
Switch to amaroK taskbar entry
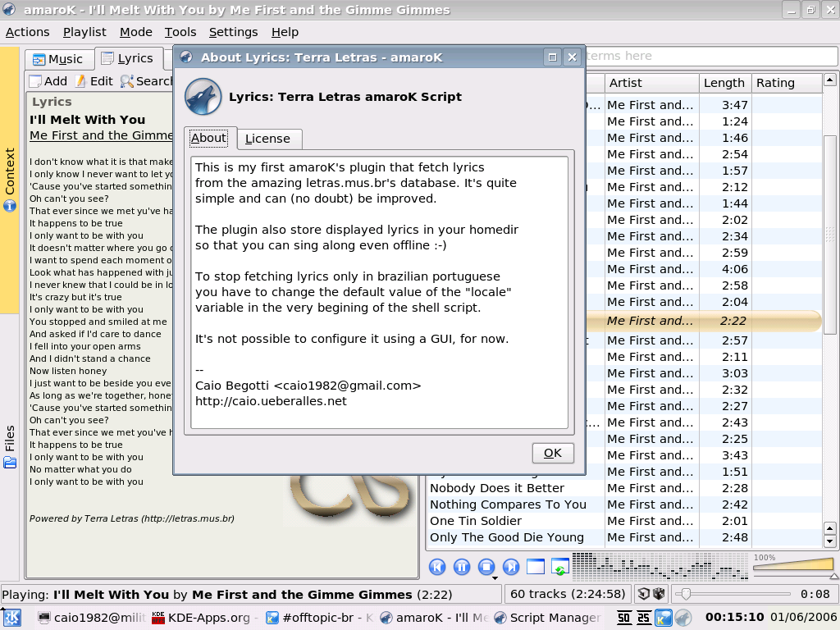[434, 618]
